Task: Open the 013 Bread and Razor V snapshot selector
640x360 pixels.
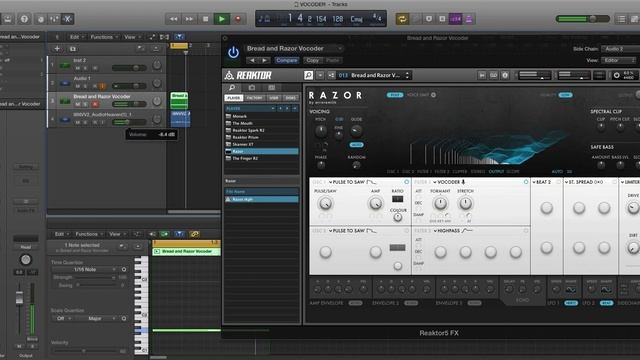Action: point(374,75)
